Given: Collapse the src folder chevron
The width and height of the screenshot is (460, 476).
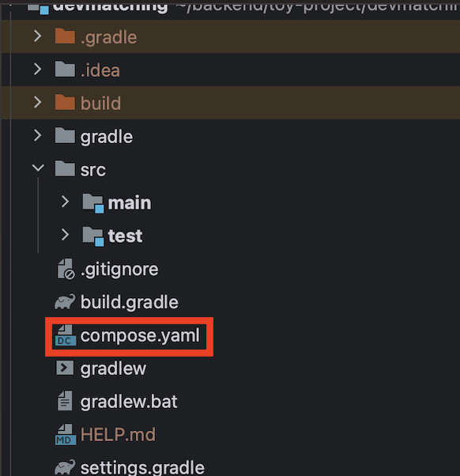Looking at the screenshot, I should (x=38, y=168).
